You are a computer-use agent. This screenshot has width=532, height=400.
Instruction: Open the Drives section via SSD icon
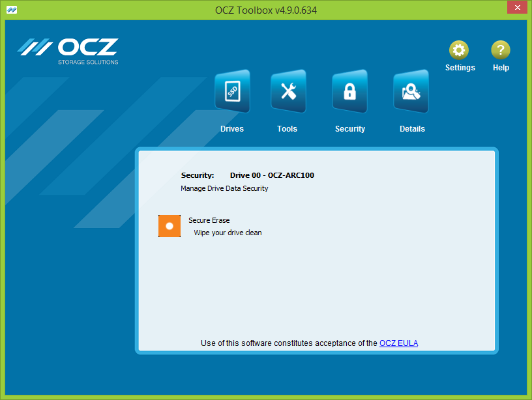coord(232,92)
